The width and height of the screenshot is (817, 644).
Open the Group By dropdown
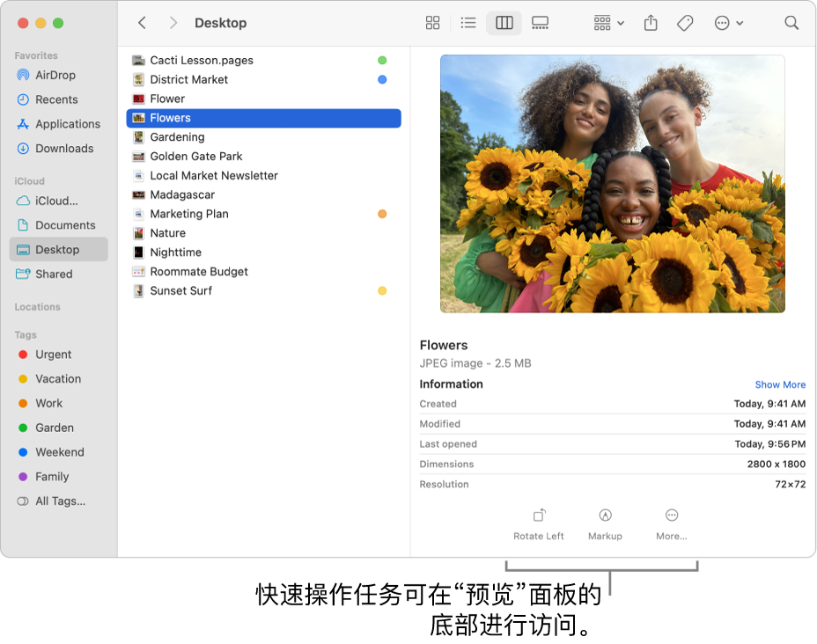tap(608, 23)
